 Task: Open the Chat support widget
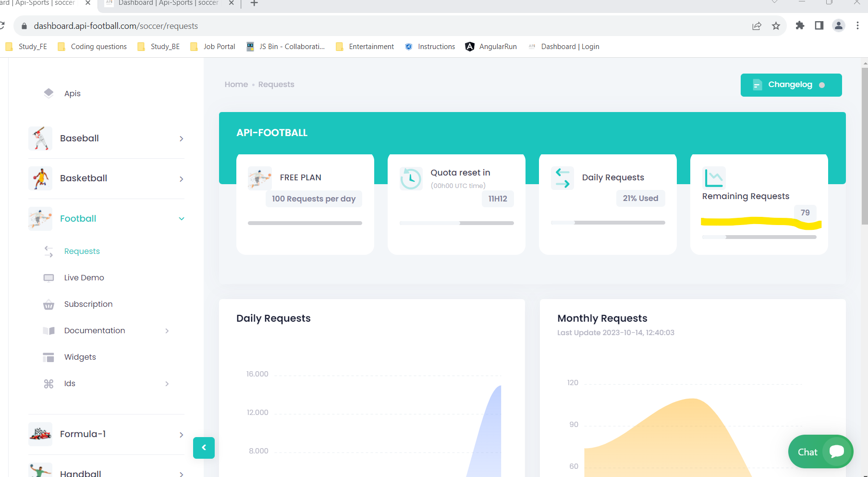[820, 452]
